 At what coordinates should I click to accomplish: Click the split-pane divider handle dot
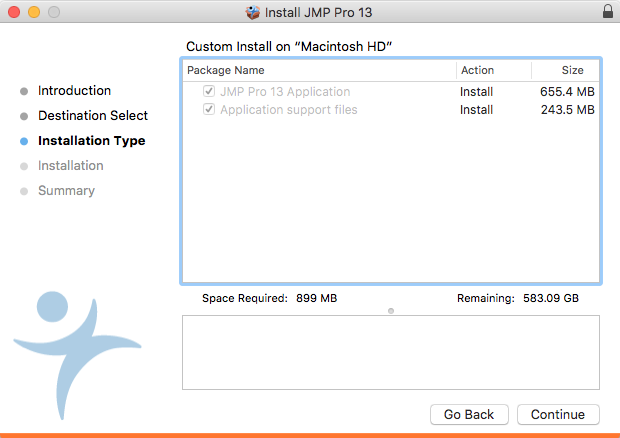[391, 311]
